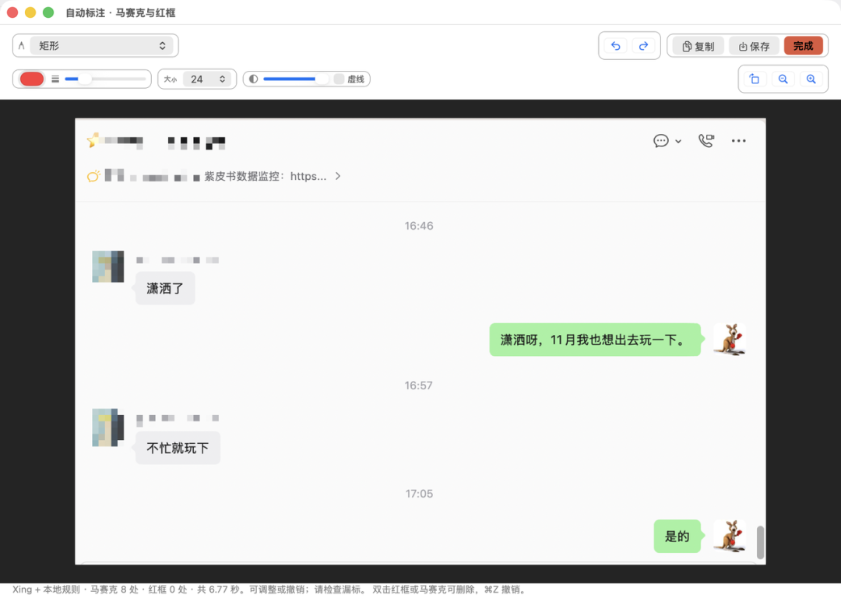Click the orange announcement icon
The height and width of the screenshot is (616, 841).
(x=93, y=176)
